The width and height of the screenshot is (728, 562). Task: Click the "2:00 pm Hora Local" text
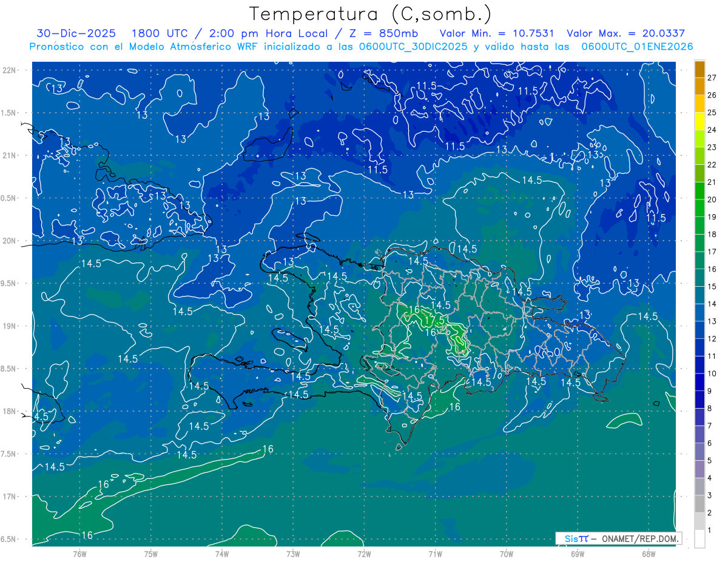[269, 33]
